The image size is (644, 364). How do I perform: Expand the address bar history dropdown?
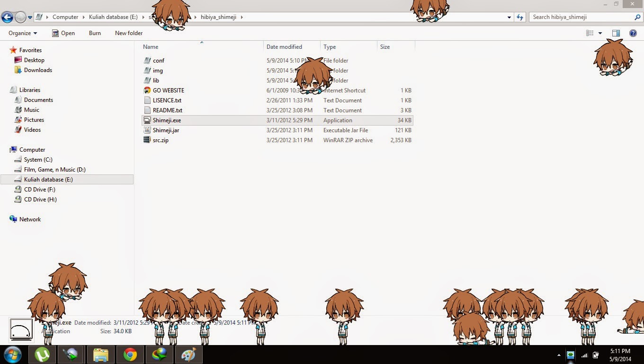pos(509,17)
